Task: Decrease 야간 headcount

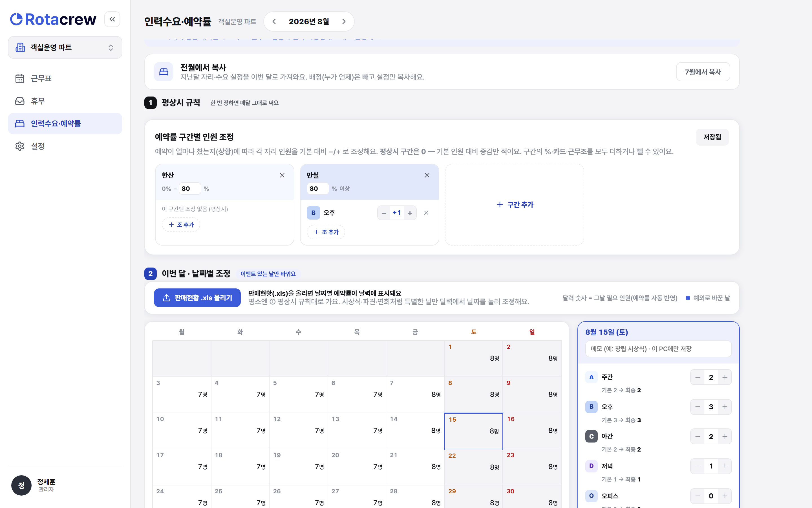Action: [x=698, y=436]
